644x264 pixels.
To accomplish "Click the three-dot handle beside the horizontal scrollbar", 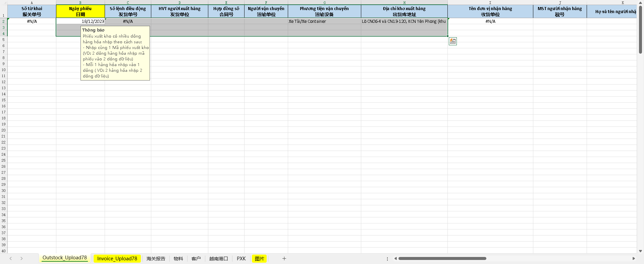I will tap(387, 259).
